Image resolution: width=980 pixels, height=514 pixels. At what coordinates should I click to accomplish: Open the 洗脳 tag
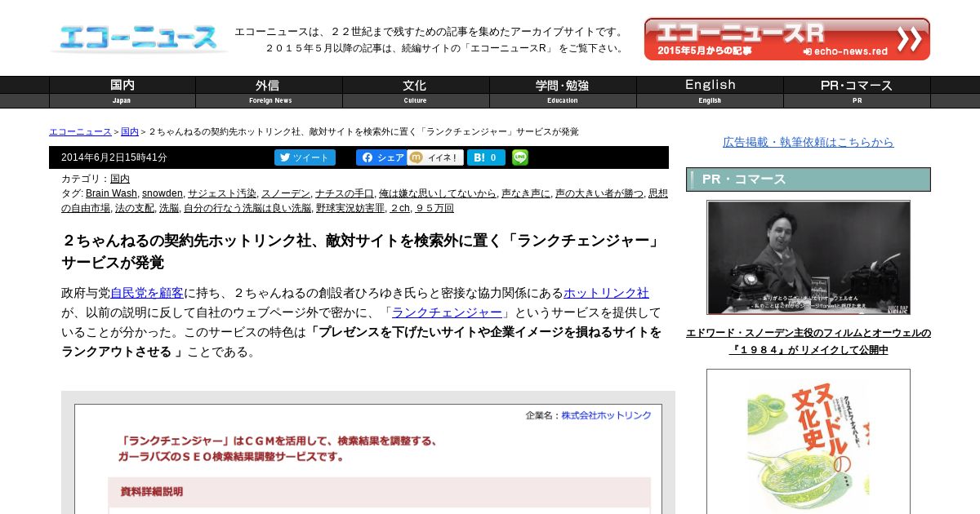[x=169, y=208]
